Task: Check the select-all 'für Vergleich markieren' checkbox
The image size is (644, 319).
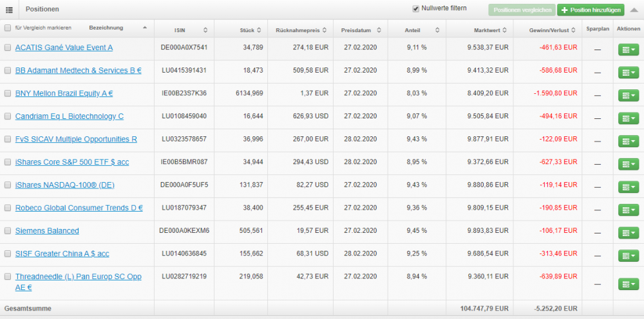Action: 7,28
